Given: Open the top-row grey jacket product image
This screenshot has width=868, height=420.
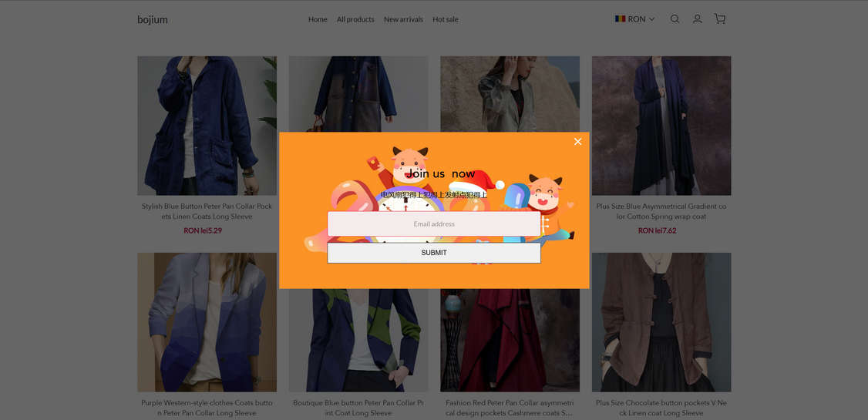Looking at the screenshot, I should (510, 93).
